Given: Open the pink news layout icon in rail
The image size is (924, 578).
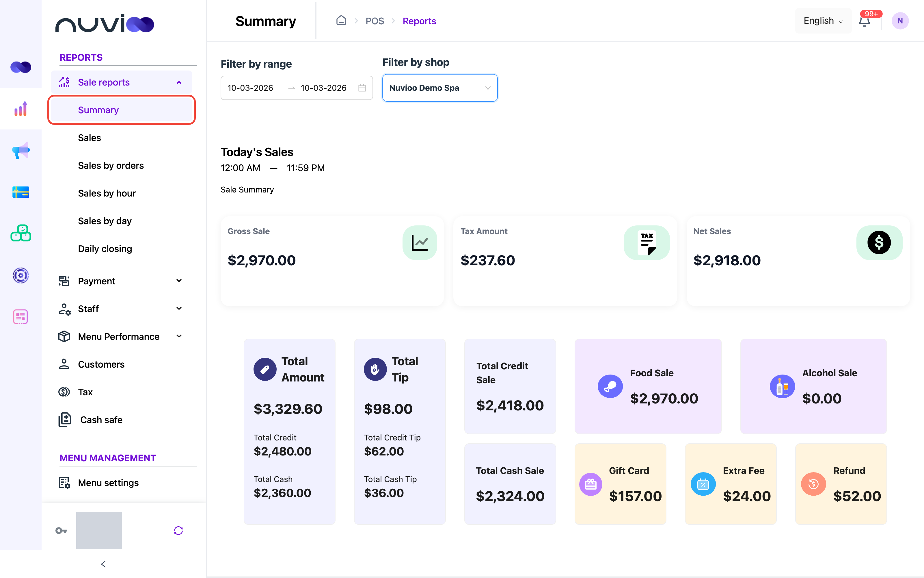Looking at the screenshot, I should [x=21, y=316].
